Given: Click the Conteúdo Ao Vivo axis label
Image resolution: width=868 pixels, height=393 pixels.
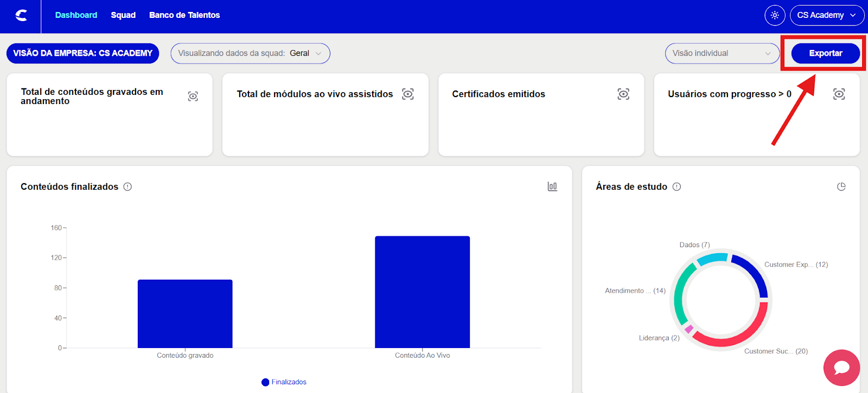Looking at the screenshot, I should pyautogui.click(x=422, y=356).
